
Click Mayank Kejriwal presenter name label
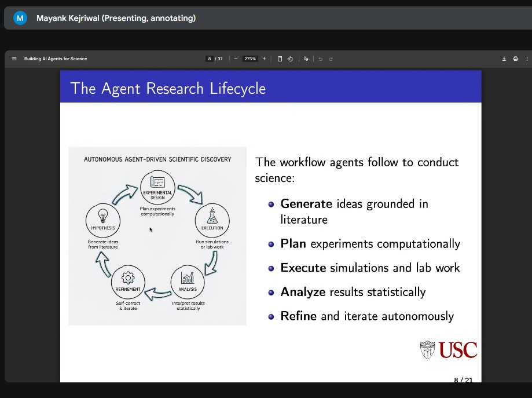116,18
